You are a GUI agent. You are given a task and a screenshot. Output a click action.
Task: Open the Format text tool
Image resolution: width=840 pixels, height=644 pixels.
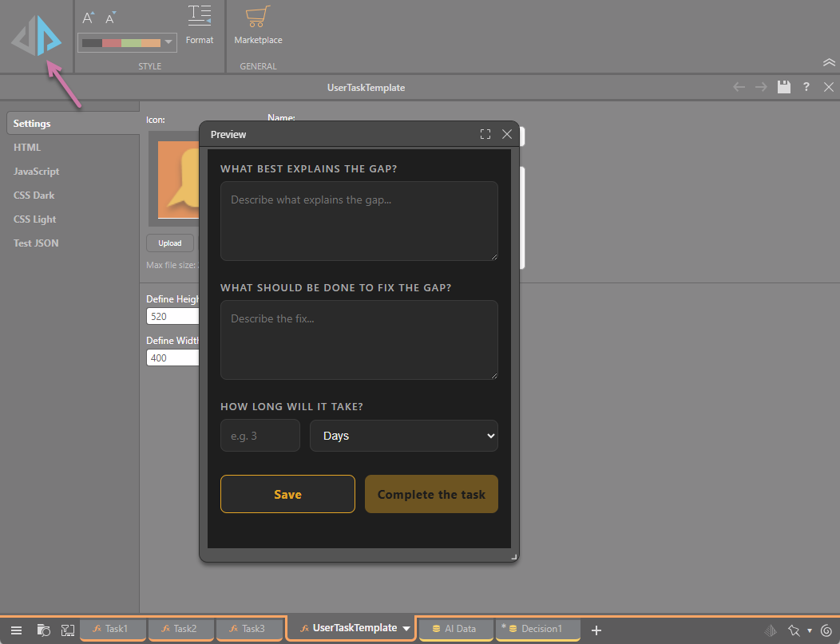(x=200, y=24)
